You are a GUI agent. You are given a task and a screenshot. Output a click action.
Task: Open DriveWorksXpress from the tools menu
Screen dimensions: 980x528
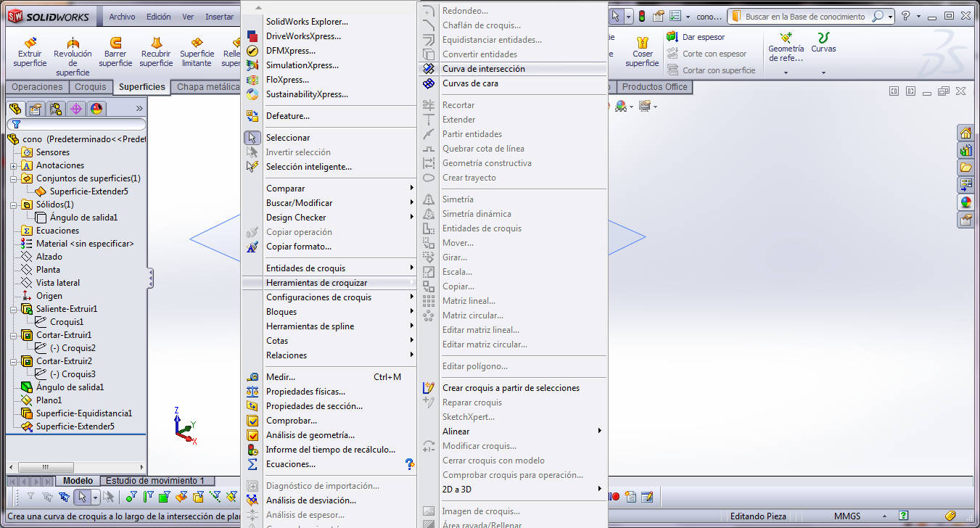329,36
